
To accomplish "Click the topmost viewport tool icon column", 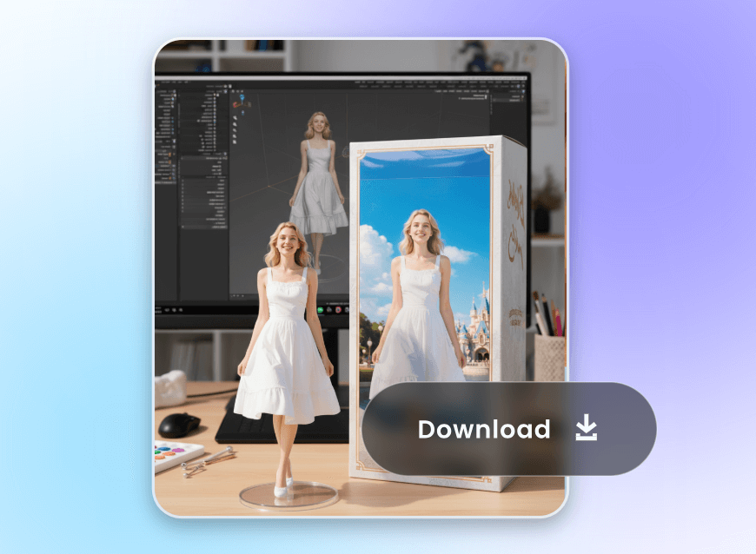I will (x=235, y=118).
